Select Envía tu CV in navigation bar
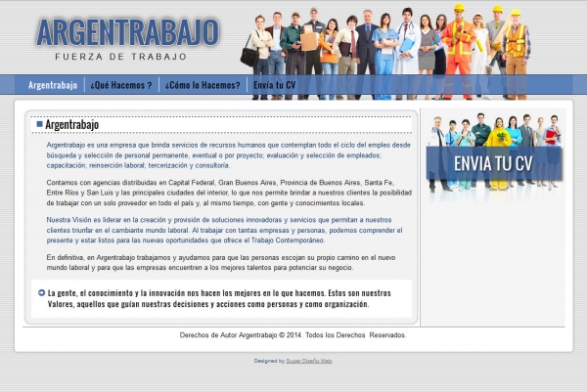The width and height of the screenshot is (587, 392). [x=274, y=85]
